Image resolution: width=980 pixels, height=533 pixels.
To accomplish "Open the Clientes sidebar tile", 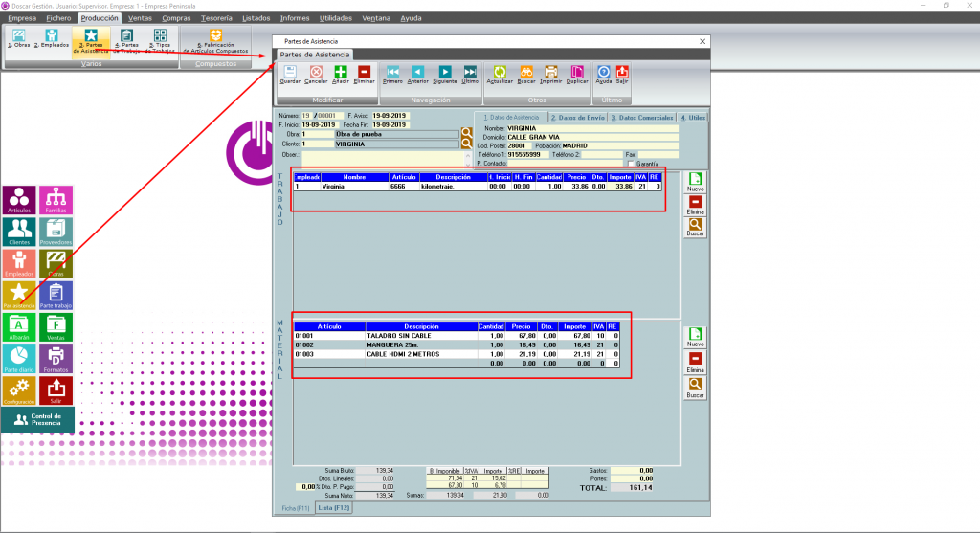I will coord(19,232).
